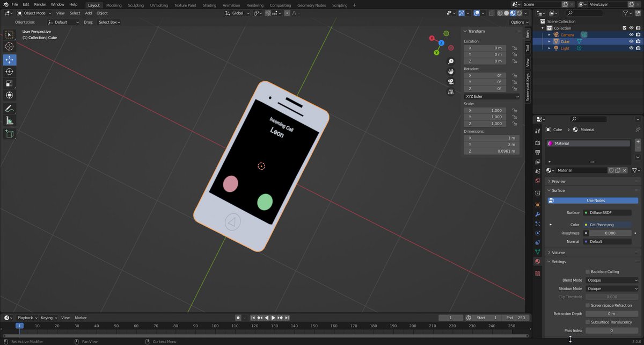
Task: Choose the Move tool
Action: tap(10, 60)
